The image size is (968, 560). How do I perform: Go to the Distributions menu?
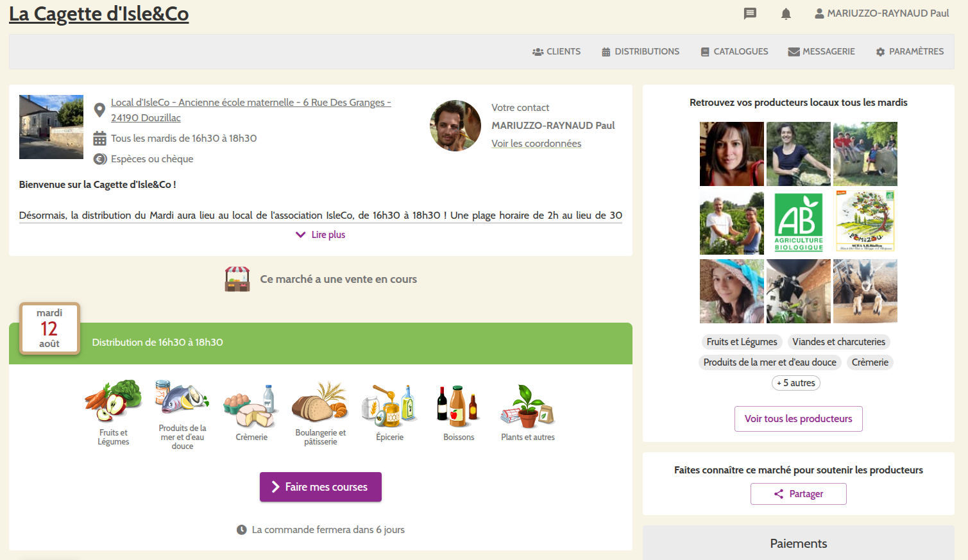click(x=640, y=51)
